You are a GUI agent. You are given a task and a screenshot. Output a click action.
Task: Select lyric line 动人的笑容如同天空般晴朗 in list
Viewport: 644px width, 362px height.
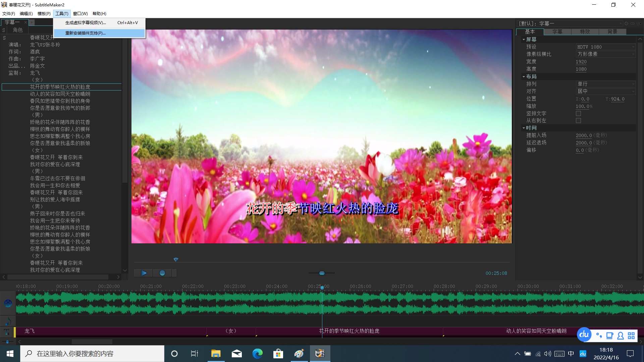click(60, 94)
